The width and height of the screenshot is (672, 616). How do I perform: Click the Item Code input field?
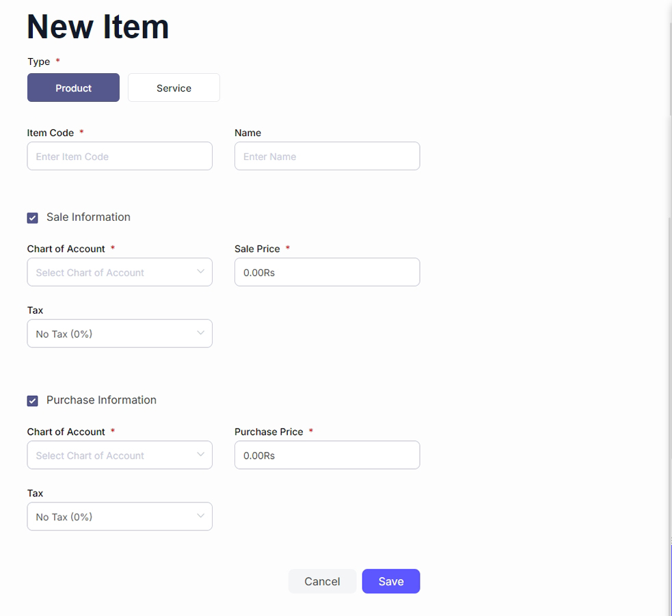(x=120, y=157)
